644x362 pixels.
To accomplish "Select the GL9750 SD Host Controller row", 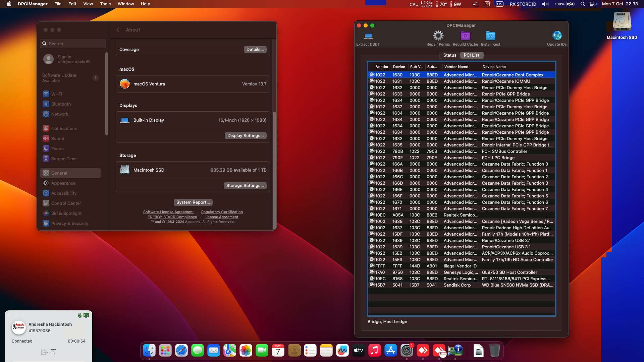I will (462, 272).
